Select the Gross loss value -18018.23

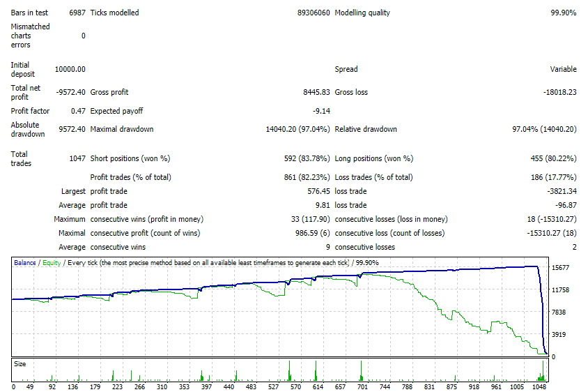point(560,92)
